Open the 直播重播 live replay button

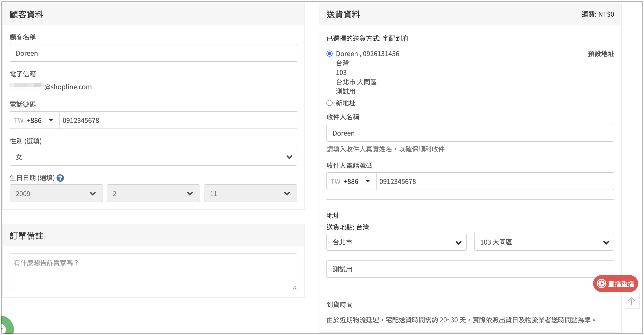coord(615,284)
